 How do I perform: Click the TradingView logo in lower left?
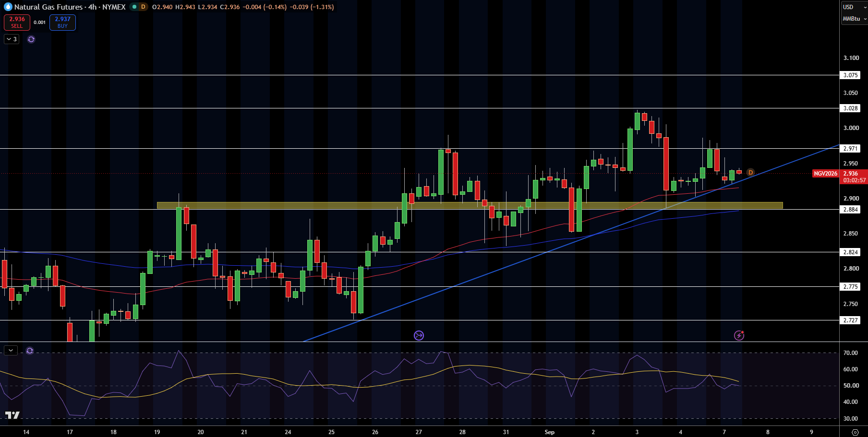tap(12, 415)
